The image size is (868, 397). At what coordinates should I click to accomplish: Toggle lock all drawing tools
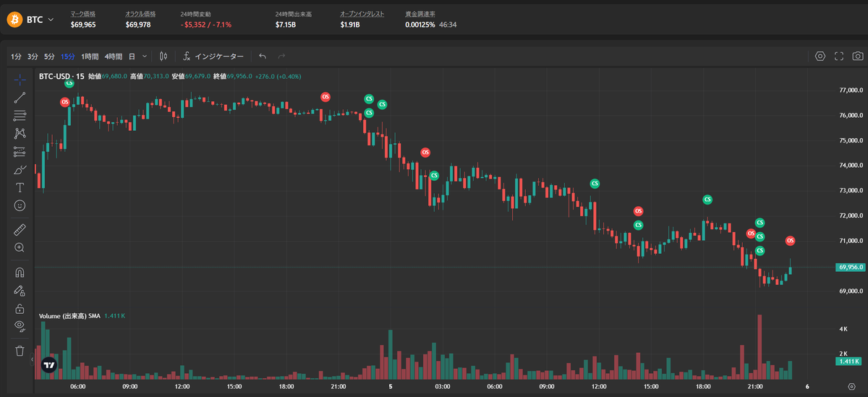click(20, 309)
